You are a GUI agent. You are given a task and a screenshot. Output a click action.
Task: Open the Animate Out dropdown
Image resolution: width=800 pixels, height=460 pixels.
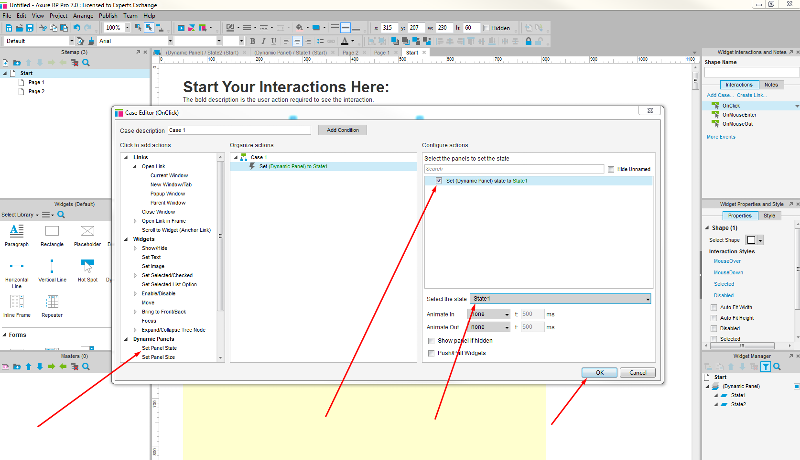pyautogui.click(x=488, y=327)
